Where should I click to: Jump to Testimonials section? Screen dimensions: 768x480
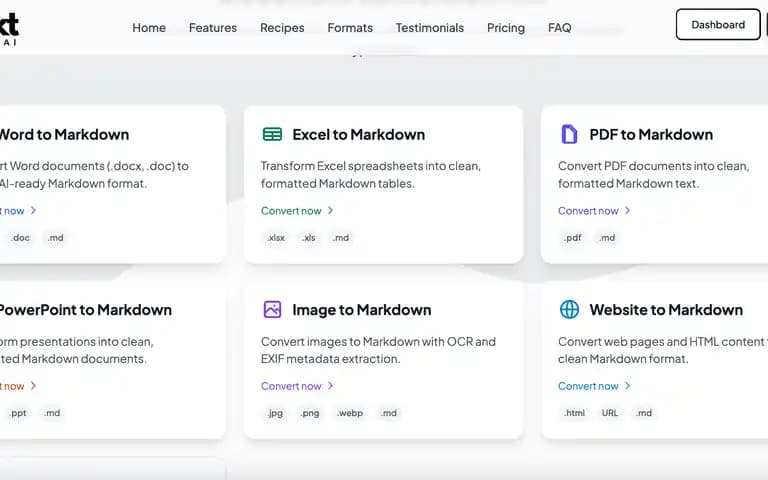(x=430, y=28)
